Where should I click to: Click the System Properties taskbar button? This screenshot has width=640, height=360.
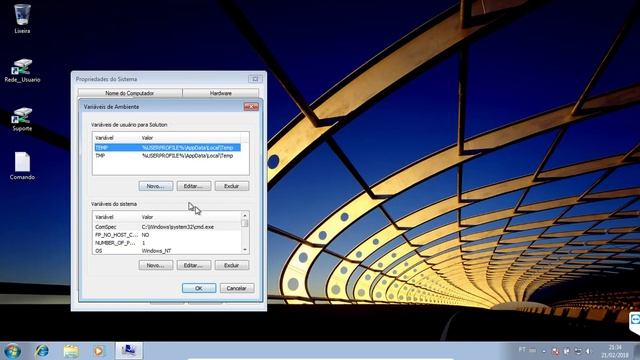[x=129, y=351]
